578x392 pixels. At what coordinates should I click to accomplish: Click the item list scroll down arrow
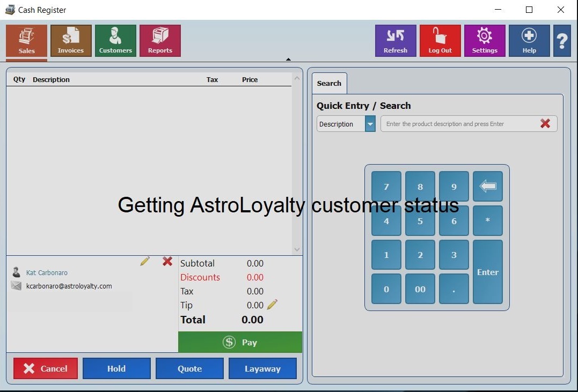pyautogui.click(x=297, y=249)
